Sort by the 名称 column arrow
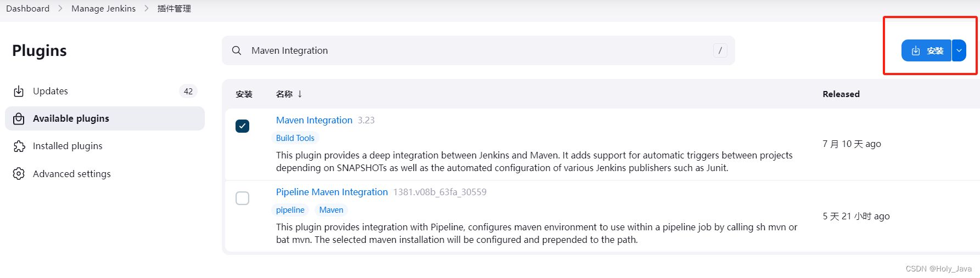This screenshot has height=278, width=980. click(x=300, y=94)
